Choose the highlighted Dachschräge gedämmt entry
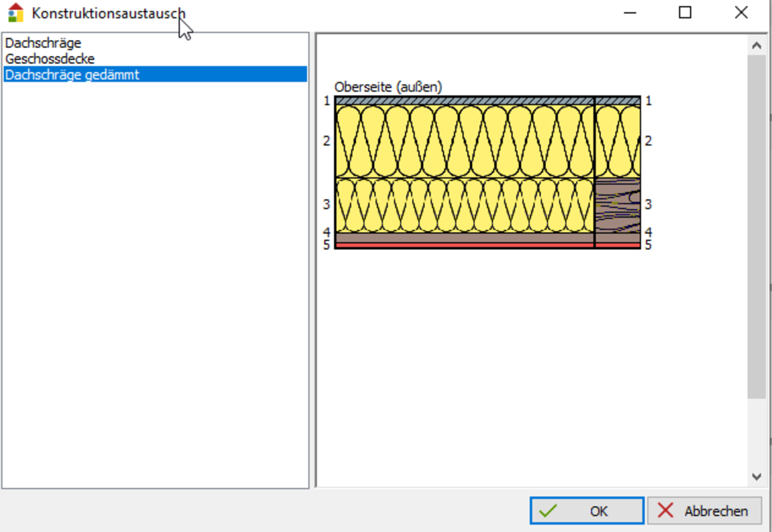 (73, 75)
